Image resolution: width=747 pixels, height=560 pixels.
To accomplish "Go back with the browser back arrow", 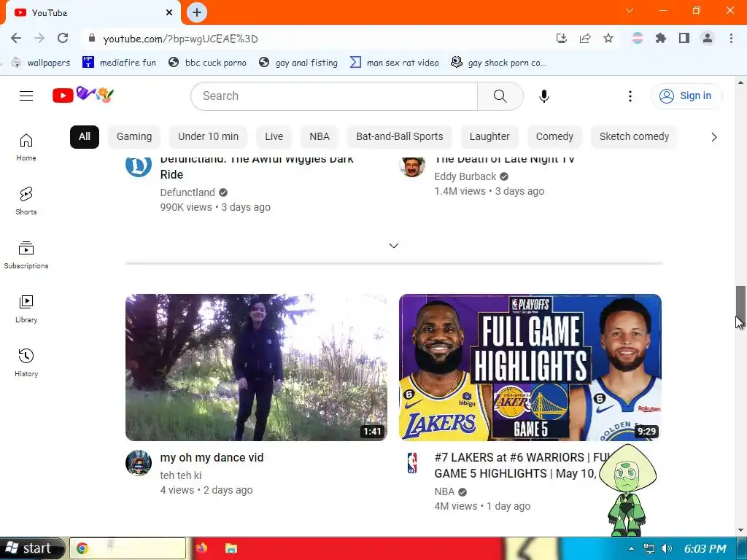I will pos(16,38).
